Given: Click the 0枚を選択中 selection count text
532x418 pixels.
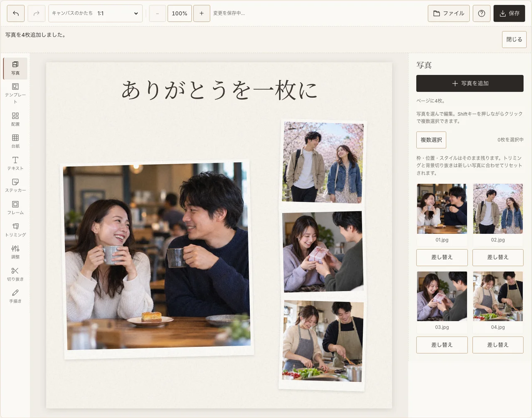Looking at the screenshot, I should tap(510, 140).
